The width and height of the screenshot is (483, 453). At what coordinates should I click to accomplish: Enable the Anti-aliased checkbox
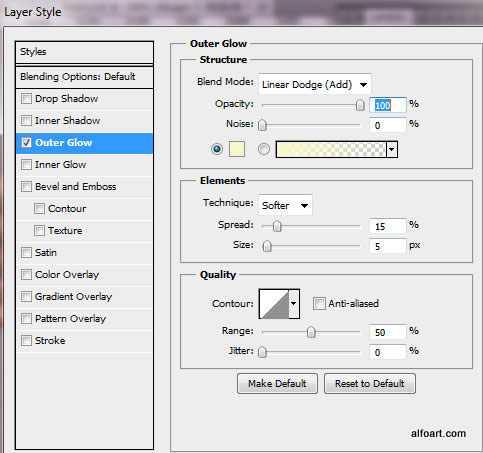[x=319, y=304]
